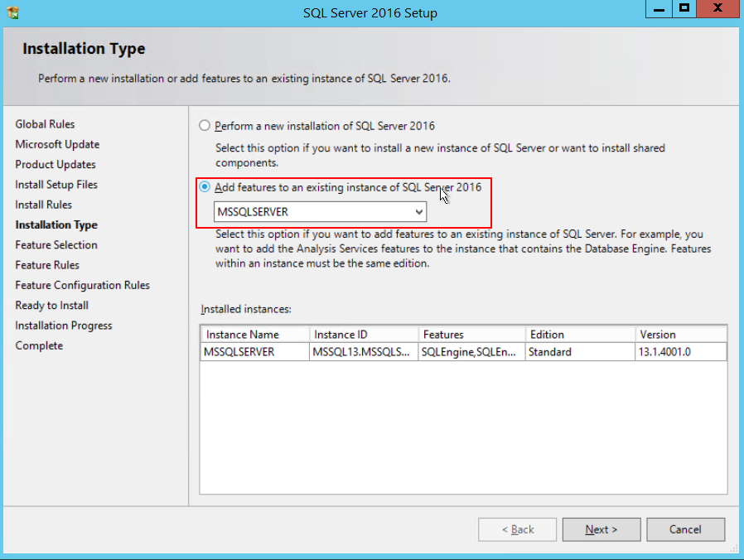Sort by Features column header
This screenshot has height=560, width=744.
point(471,335)
